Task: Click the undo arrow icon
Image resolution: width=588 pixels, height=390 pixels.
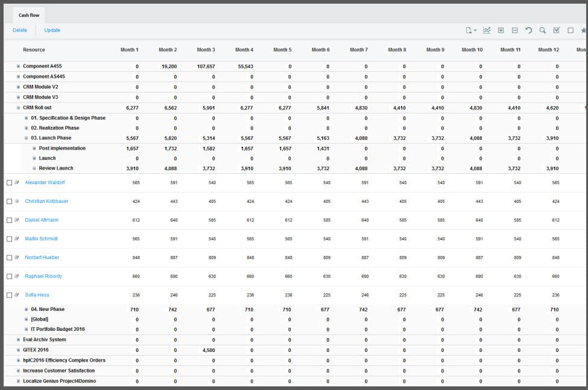Action: point(528,30)
